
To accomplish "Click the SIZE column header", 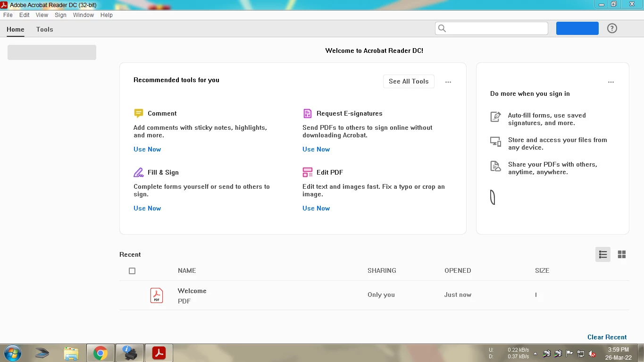I will (x=542, y=270).
